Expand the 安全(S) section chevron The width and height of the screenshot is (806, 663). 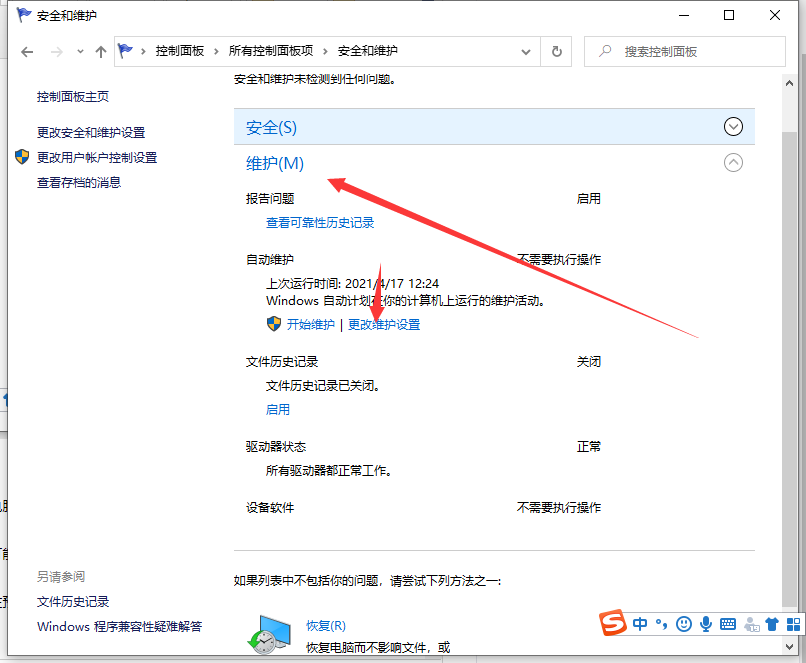[x=734, y=126]
